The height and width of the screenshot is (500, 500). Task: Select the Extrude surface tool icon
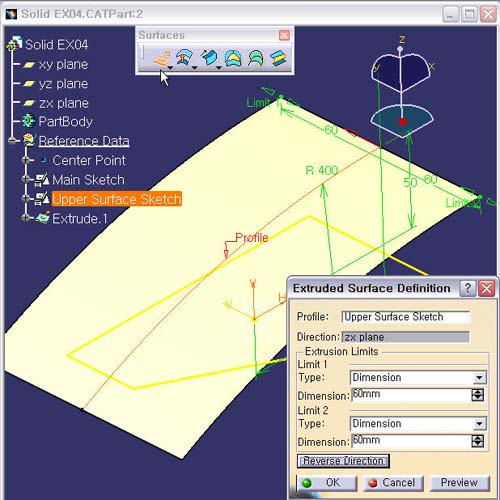pos(162,59)
